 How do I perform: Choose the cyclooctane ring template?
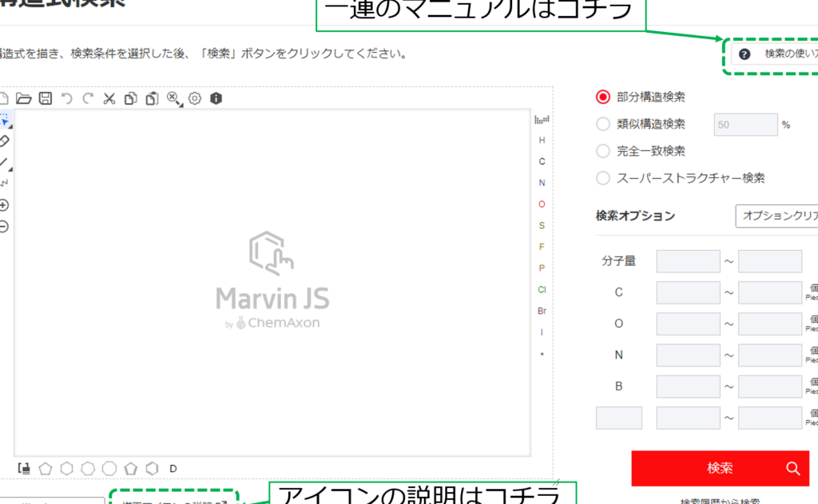click(x=109, y=469)
